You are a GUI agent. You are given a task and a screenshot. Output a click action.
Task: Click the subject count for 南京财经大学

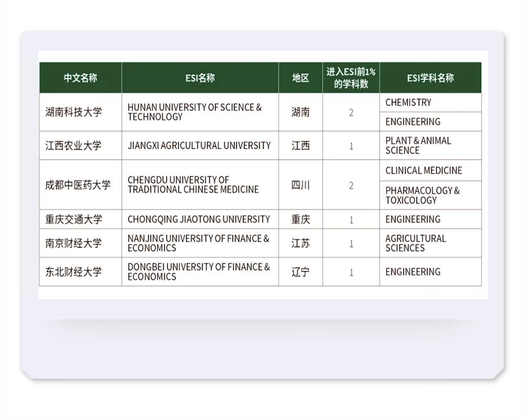pyautogui.click(x=351, y=243)
